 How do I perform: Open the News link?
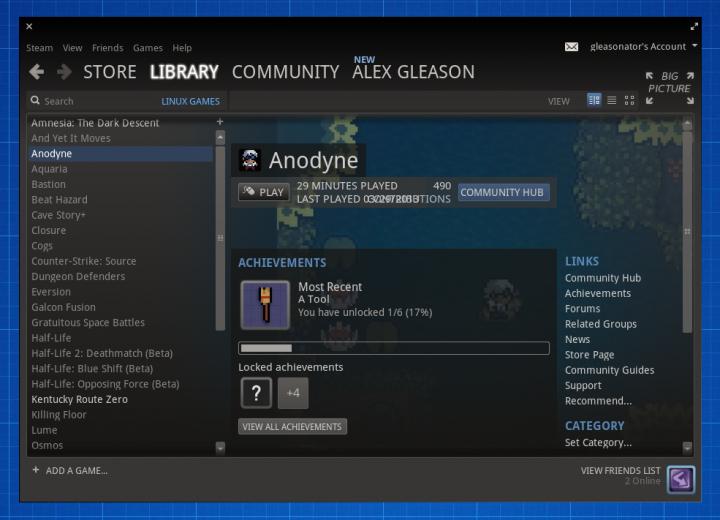point(577,339)
